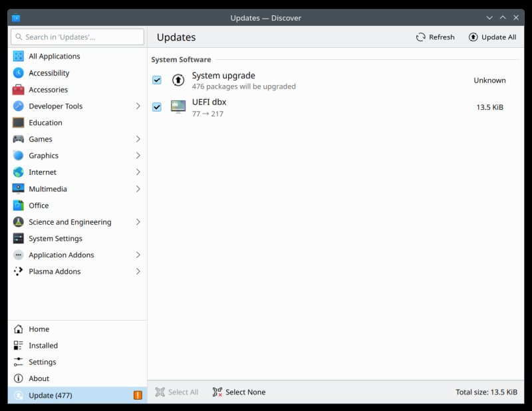This screenshot has height=411, width=532.
Task: Click the UEFI dbx monitor icon
Action: click(178, 107)
